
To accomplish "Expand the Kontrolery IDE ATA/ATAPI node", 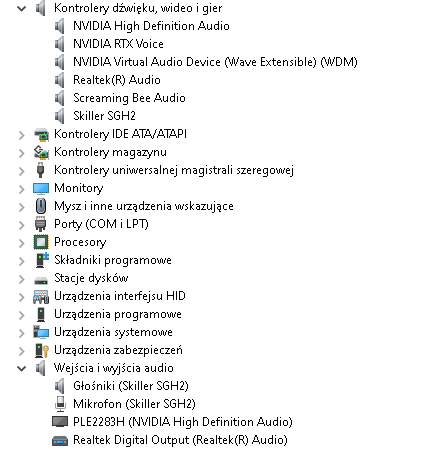I will pyautogui.click(x=22, y=135).
